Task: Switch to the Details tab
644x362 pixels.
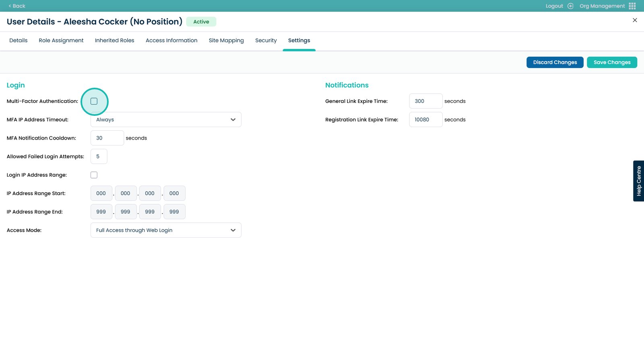Action: [19, 41]
